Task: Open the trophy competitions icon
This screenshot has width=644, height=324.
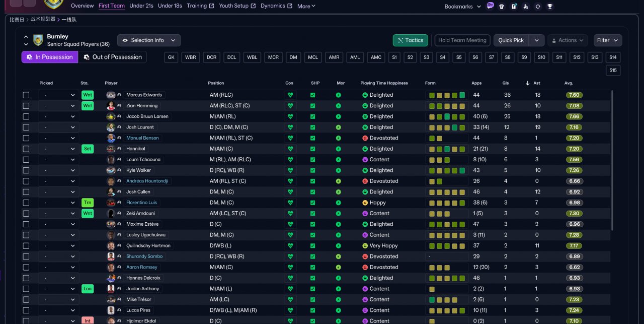Action: coord(550,7)
